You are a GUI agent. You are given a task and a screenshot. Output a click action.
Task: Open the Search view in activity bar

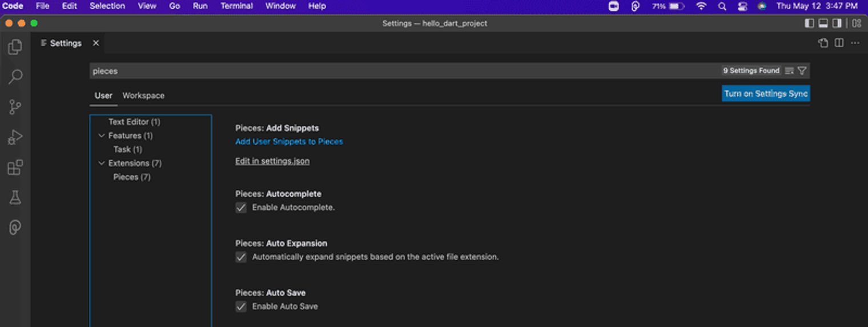(x=15, y=77)
